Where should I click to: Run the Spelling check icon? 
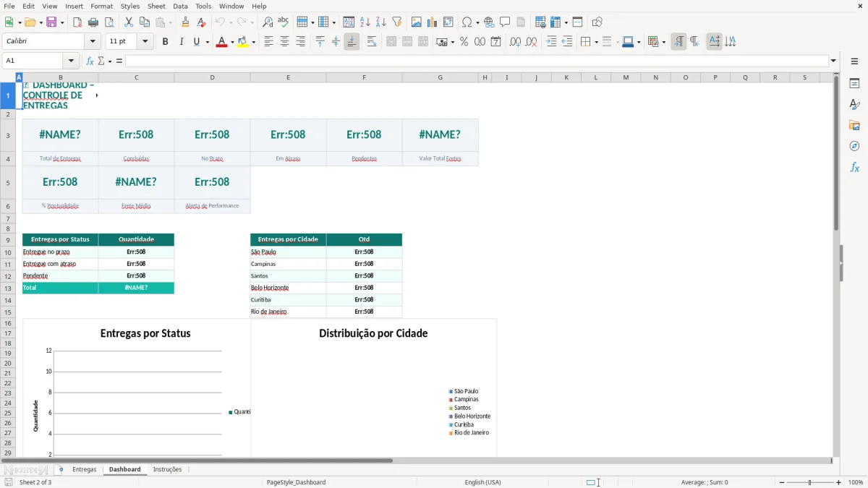(x=284, y=22)
